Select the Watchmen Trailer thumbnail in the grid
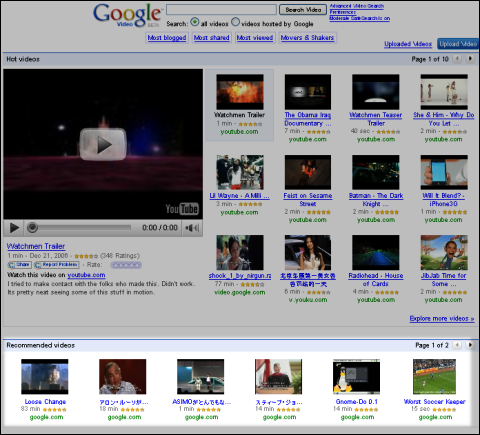The width and height of the screenshot is (480, 435). 240,92
